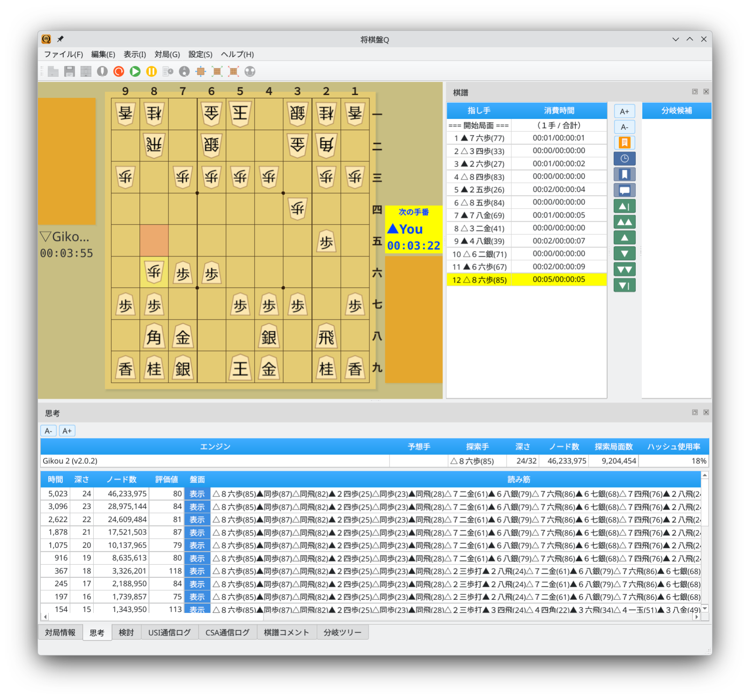Jump to the last move with ▼| button
750x700 pixels.
pos(625,285)
